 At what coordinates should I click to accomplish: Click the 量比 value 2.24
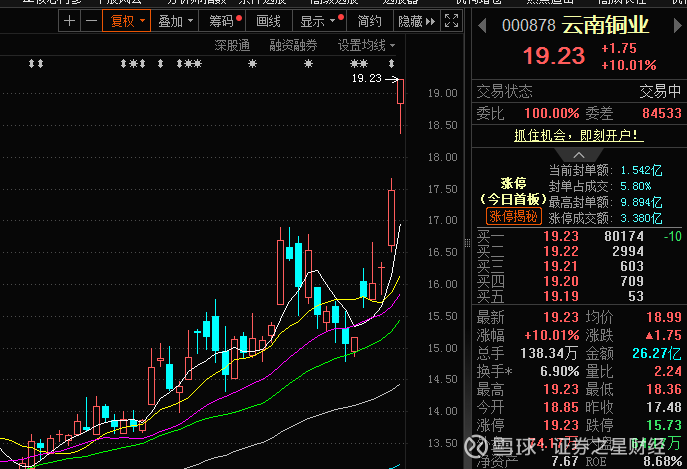coord(668,371)
